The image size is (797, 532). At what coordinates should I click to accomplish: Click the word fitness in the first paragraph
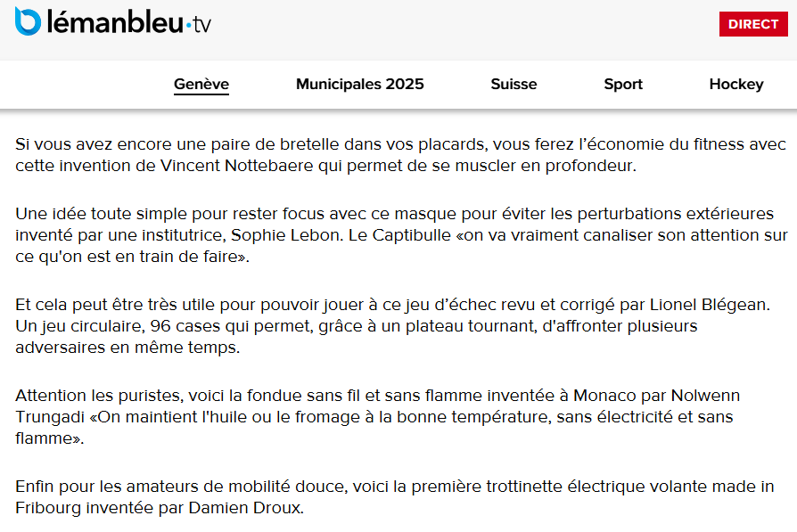coord(717,144)
